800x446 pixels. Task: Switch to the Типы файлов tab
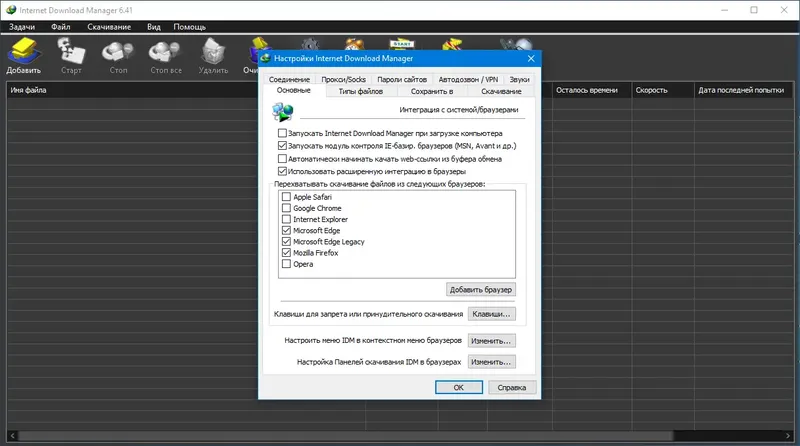tap(361, 91)
